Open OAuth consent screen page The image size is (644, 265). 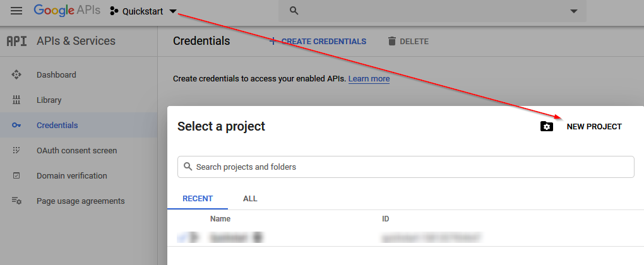pyautogui.click(x=77, y=151)
